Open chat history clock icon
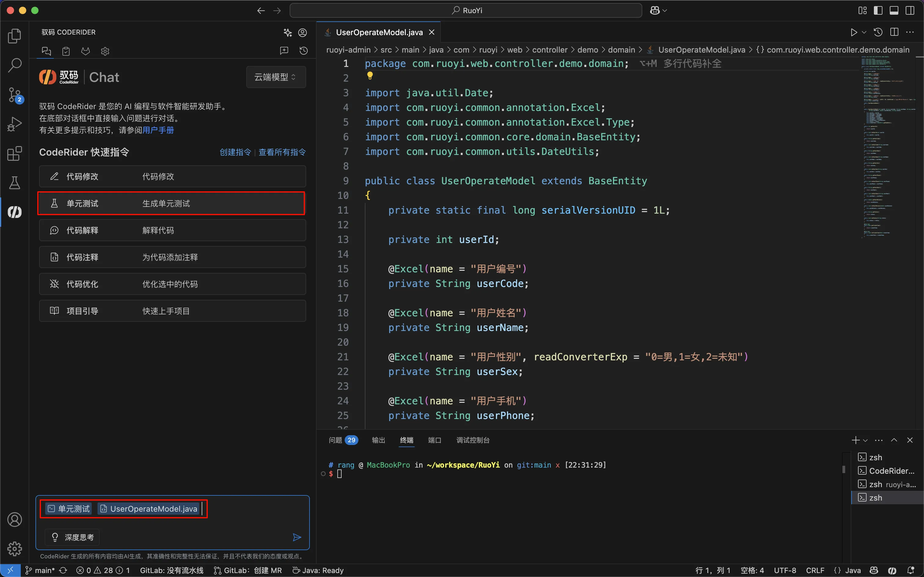 coord(304,51)
